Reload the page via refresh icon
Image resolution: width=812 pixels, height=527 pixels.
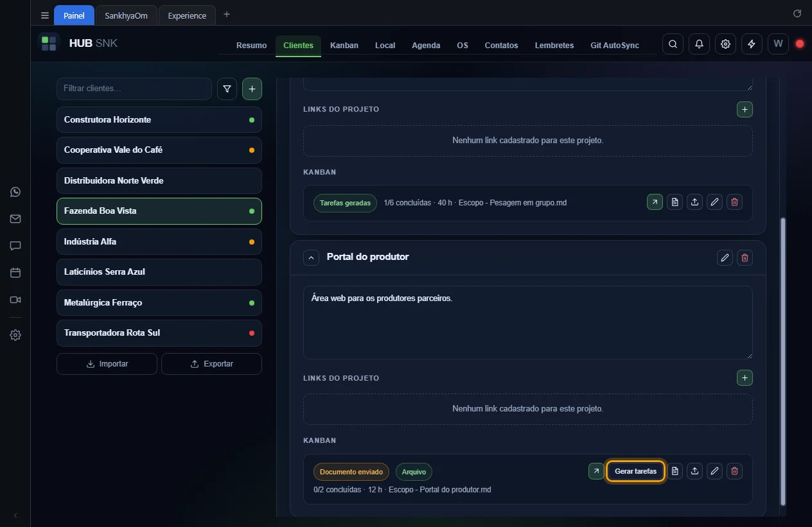797,13
